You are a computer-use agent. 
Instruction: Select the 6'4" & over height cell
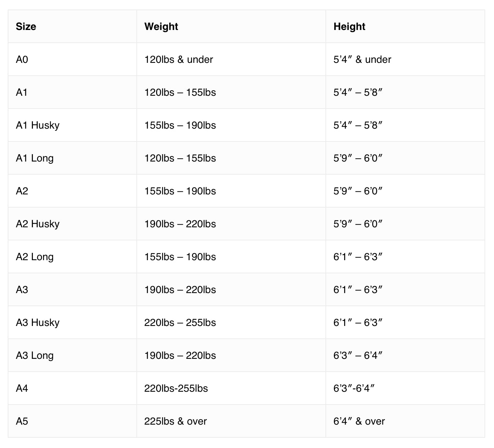pos(359,421)
